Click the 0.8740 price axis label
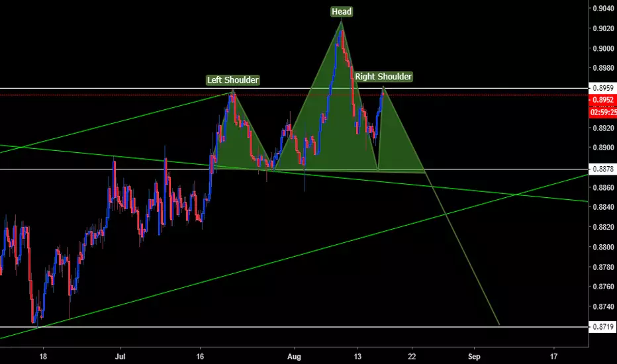Image resolution: width=617 pixels, height=364 pixels. pyautogui.click(x=603, y=306)
